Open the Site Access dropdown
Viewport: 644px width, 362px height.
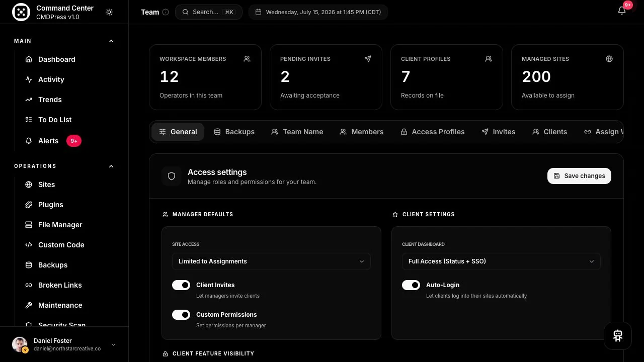[x=271, y=261]
